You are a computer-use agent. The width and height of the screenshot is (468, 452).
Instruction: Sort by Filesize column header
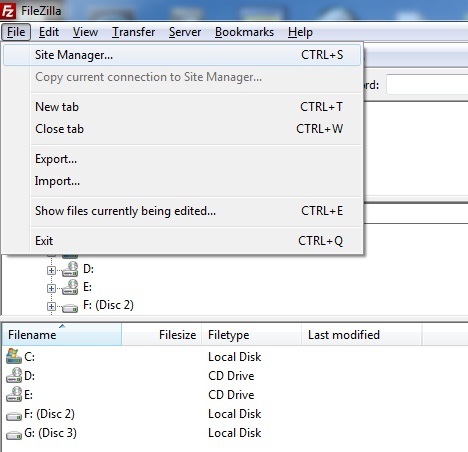point(162,335)
